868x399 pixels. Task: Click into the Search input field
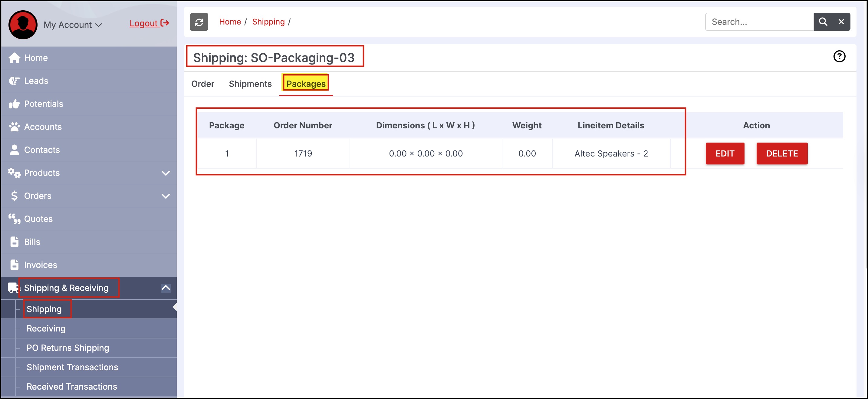(x=759, y=22)
